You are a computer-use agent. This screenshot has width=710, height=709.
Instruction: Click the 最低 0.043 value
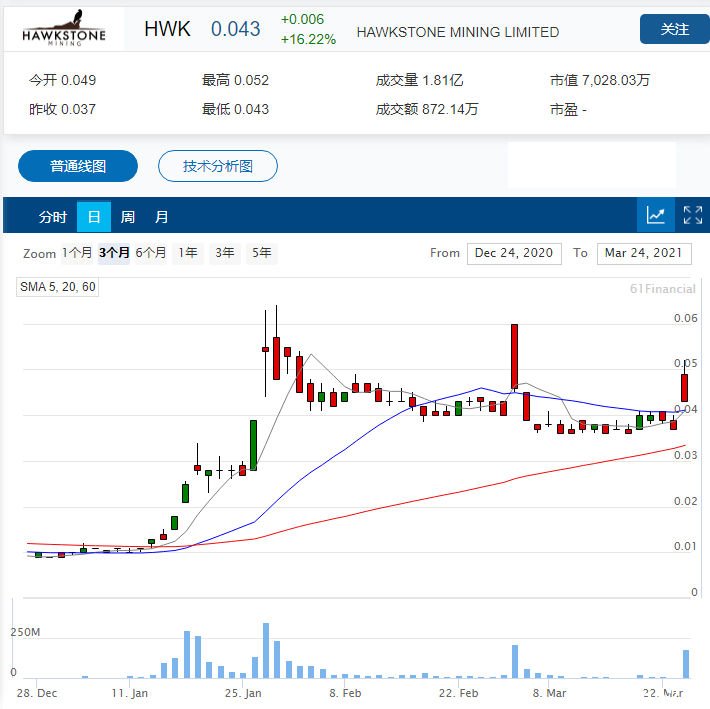[x=235, y=109]
